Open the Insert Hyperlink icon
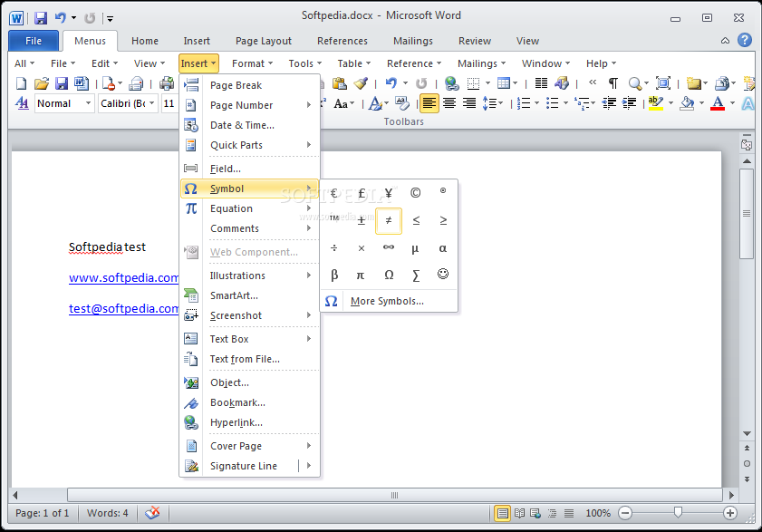The image size is (762, 532). (x=450, y=82)
